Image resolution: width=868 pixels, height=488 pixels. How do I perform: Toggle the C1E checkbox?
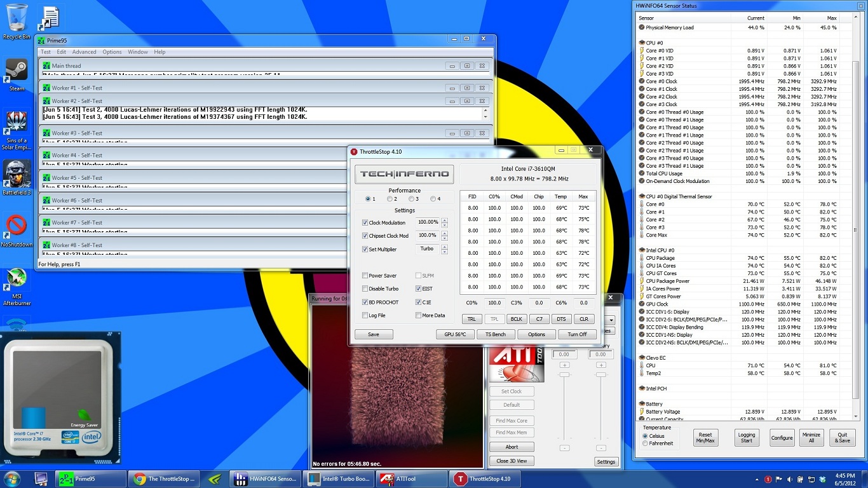pos(418,302)
